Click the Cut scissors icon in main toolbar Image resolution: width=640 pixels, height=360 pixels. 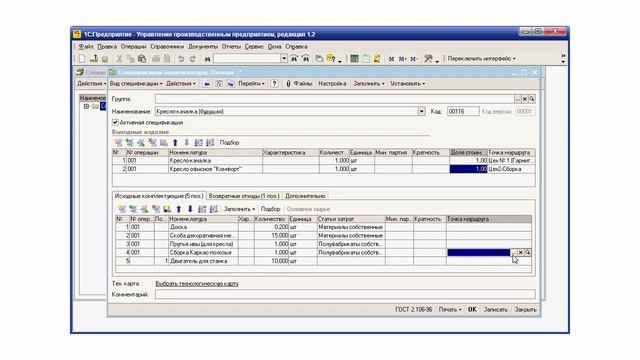[x=119, y=59]
